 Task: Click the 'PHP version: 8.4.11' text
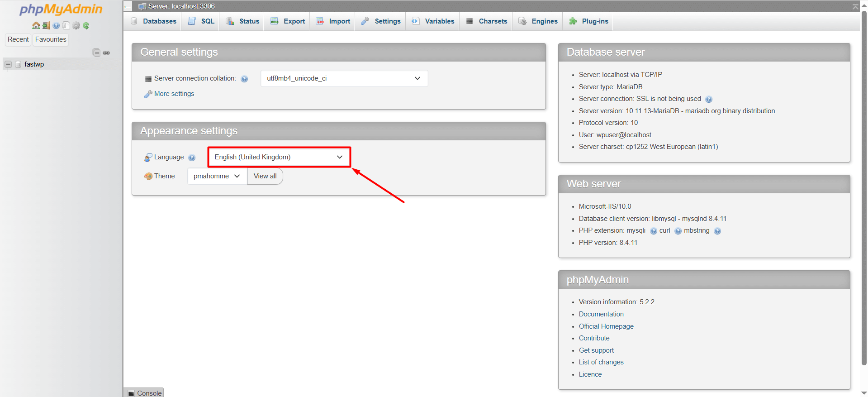[608, 243]
